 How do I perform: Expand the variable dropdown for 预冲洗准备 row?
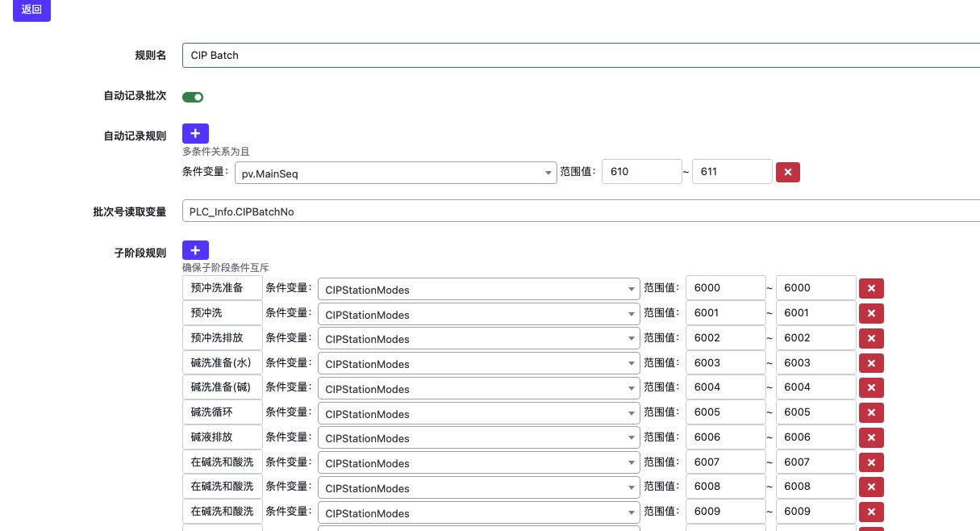tap(478, 289)
